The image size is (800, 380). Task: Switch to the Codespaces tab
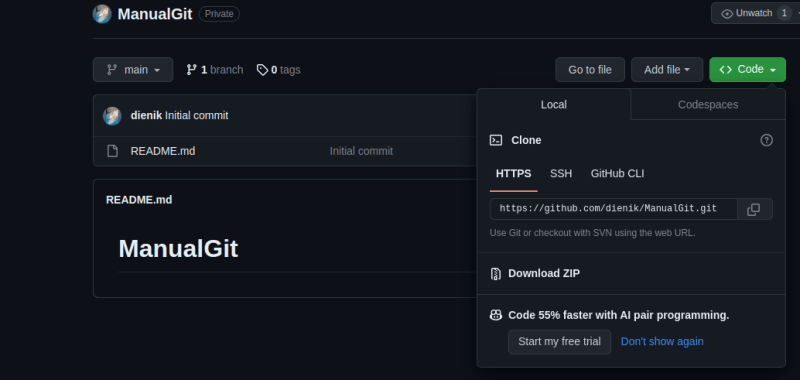708,105
